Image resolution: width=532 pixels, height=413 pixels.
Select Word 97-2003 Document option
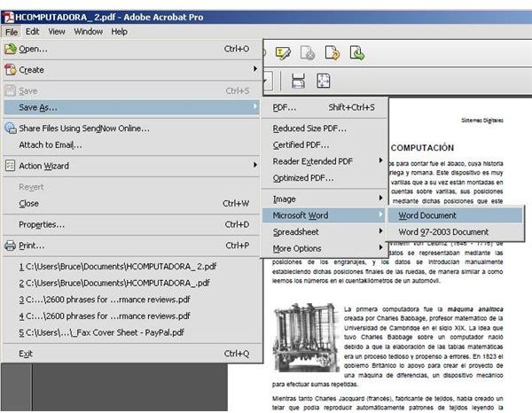pyautogui.click(x=455, y=232)
